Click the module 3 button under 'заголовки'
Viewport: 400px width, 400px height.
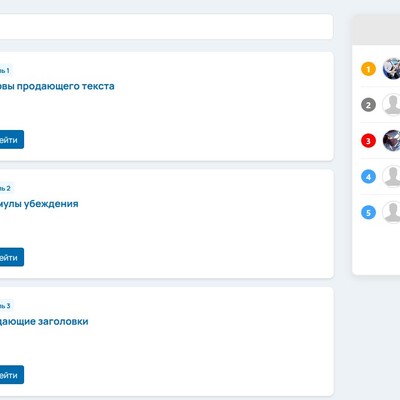click(x=11, y=375)
